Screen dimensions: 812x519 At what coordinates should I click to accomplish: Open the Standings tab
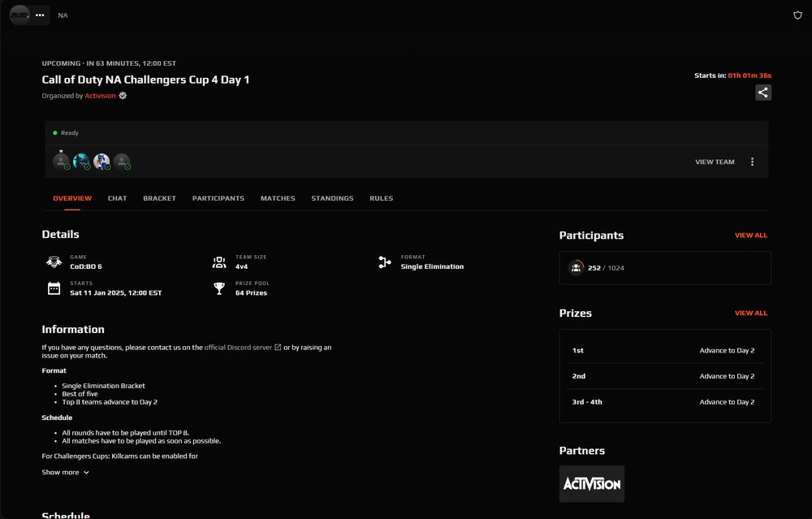[x=332, y=198]
